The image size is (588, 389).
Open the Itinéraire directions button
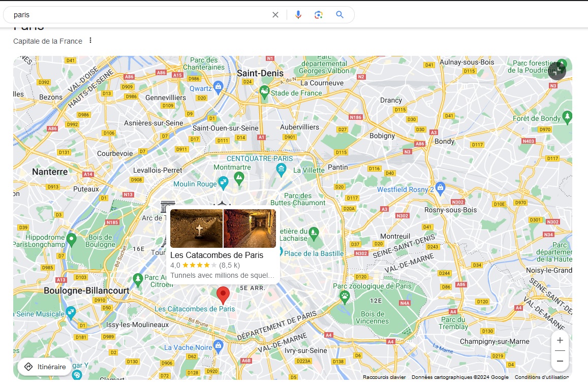(45, 367)
